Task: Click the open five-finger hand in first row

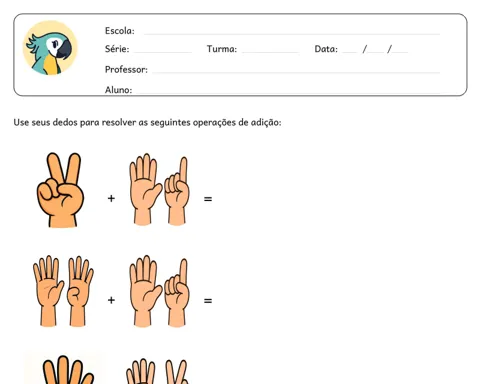Action: click(x=145, y=189)
